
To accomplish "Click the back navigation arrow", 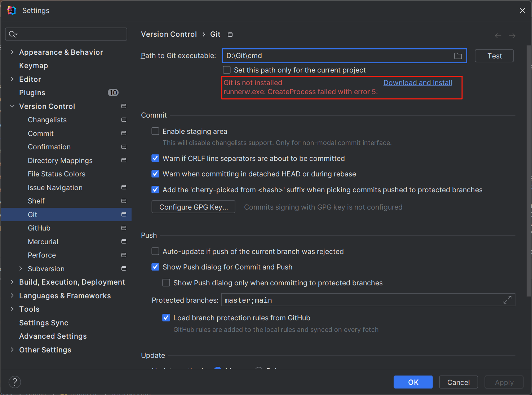I will (498, 36).
